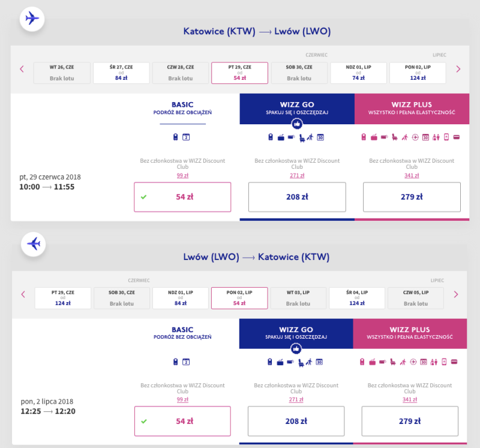Click Katowice (KTW) → Lwów (LWO) route title
The image size is (480, 448).
pyautogui.click(x=257, y=31)
